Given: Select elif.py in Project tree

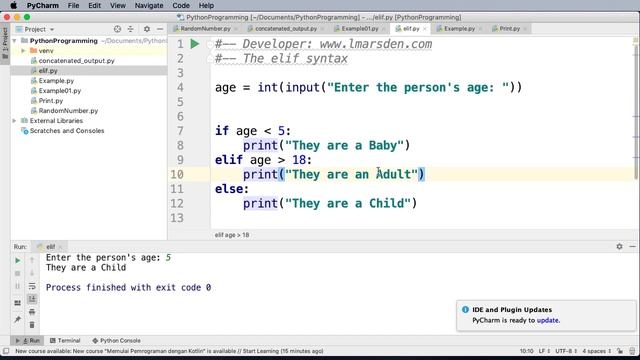Looking at the screenshot, I should [48, 71].
